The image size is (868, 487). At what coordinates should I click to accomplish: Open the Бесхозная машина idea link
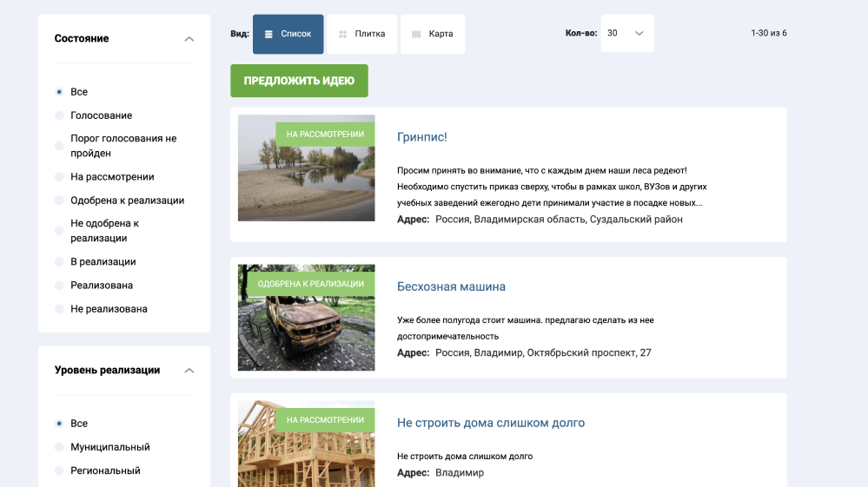coord(451,286)
